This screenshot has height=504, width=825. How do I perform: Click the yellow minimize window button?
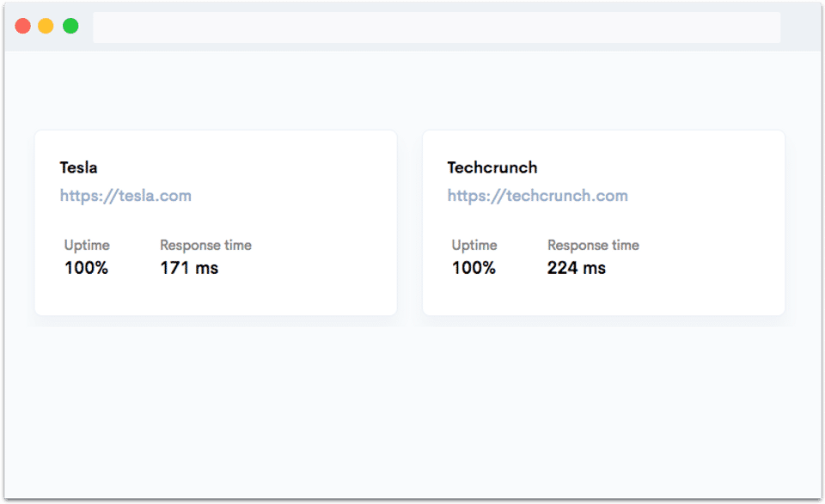coord(46,27)
